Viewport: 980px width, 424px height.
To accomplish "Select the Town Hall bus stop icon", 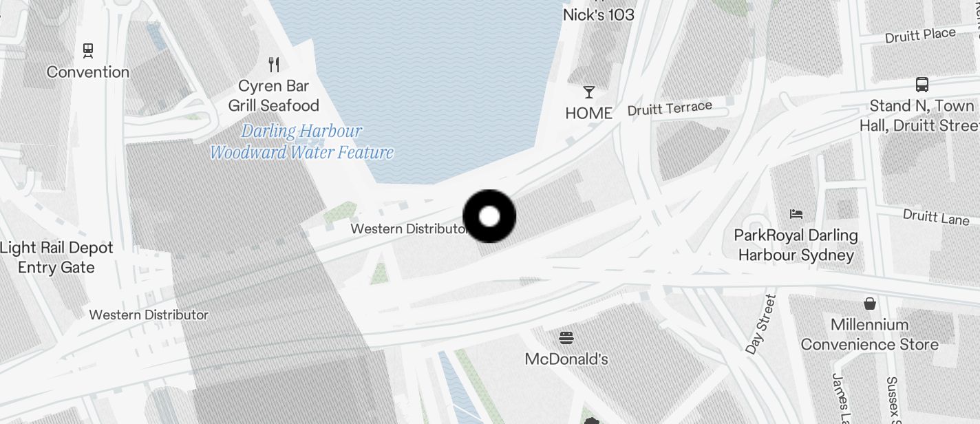I will [x=922, y=85].
